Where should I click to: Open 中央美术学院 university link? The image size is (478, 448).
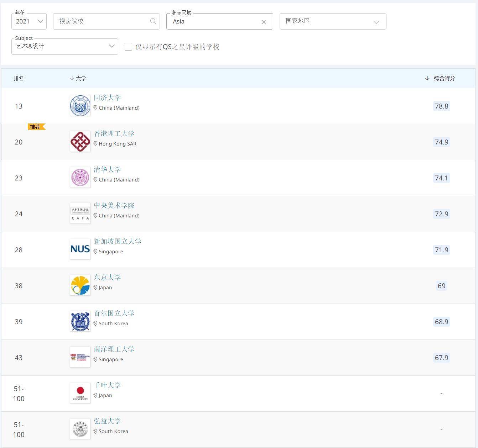pos(114,205)
